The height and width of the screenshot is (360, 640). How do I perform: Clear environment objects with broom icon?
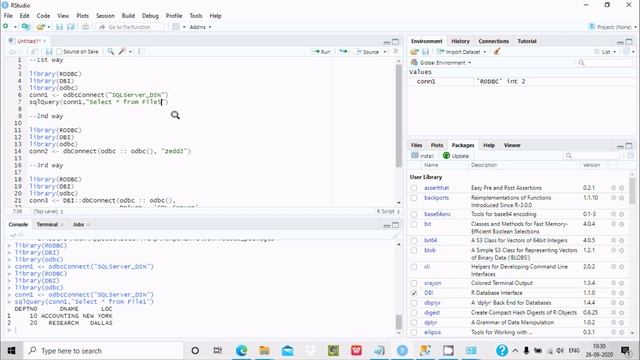tap(497, 51)
